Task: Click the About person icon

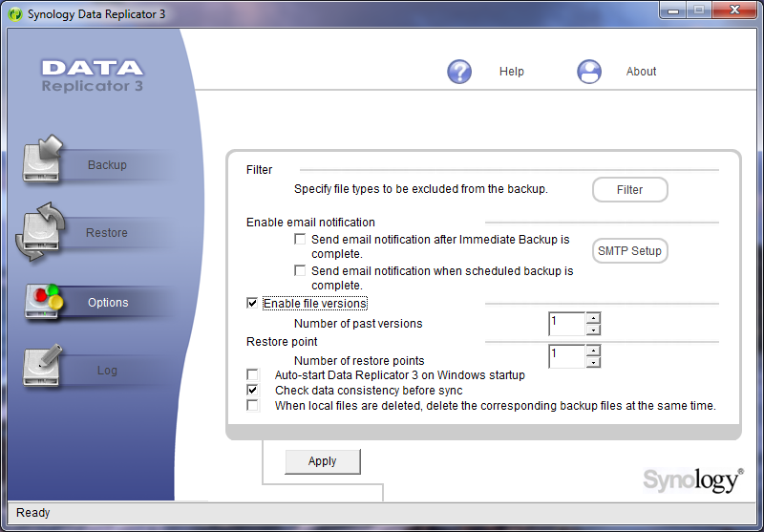Action: click(589, 72)
